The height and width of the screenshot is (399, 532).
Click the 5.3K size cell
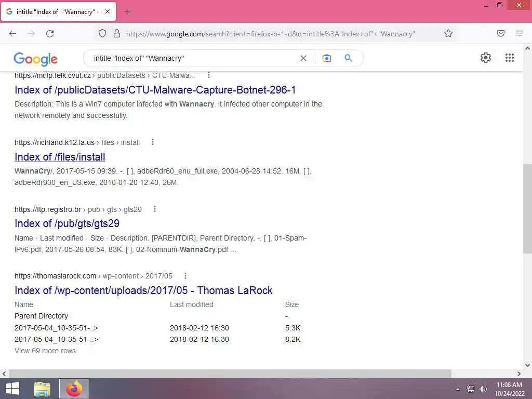[x=293, y=328]
